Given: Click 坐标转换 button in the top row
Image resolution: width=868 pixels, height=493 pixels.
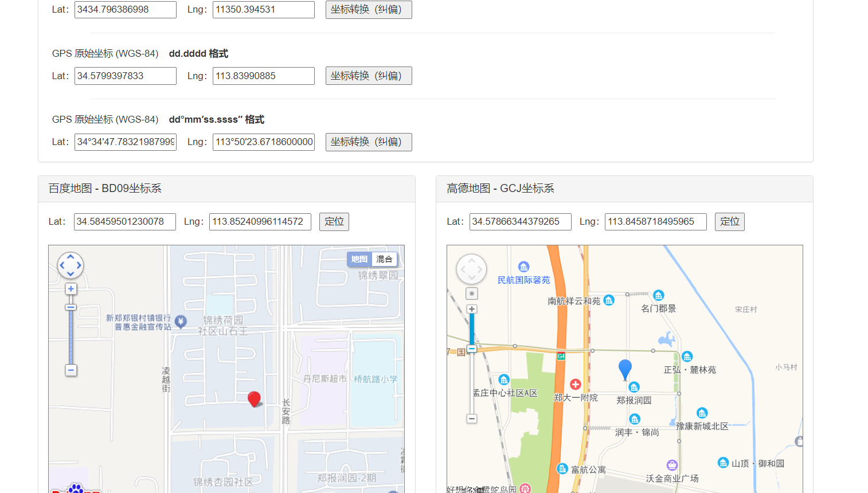Looking at the screenshot, I should 369,10.
